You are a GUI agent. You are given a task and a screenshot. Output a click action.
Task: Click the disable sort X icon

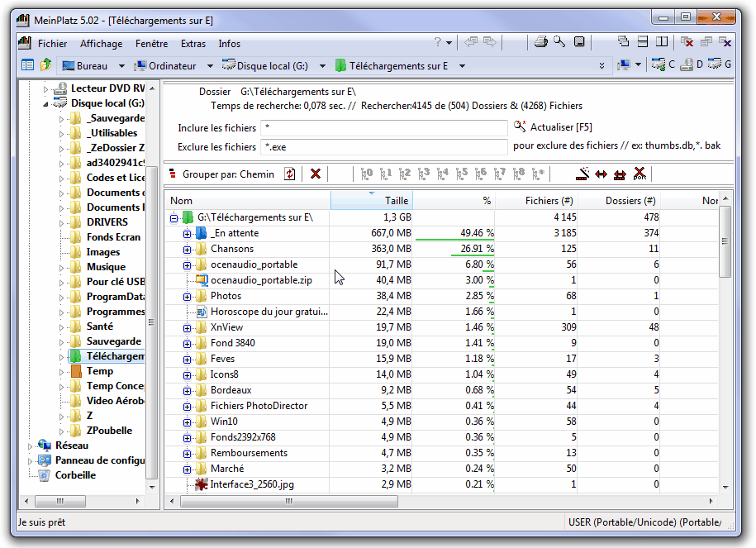pyautogui.click(x=640, y=174)
